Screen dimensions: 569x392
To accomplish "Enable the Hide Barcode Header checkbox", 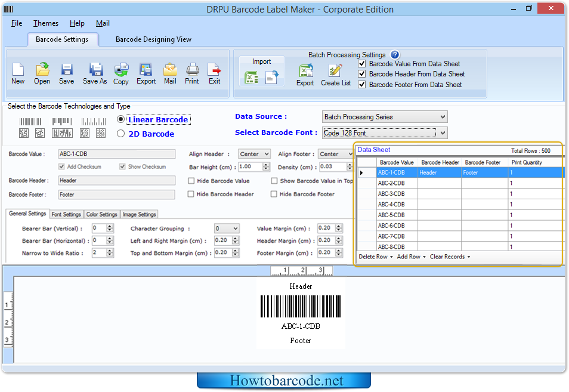I will tap(191, 194).
